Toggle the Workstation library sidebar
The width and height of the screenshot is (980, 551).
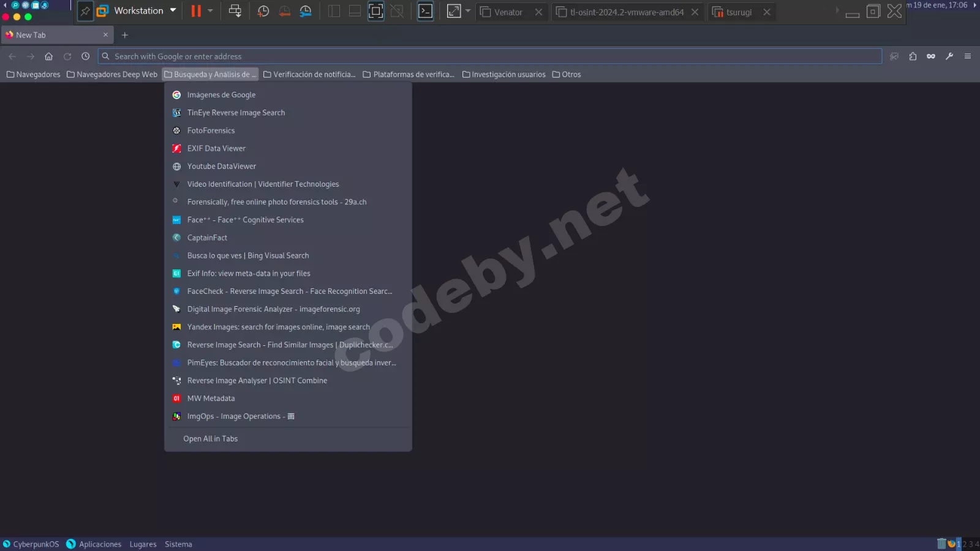334,11
